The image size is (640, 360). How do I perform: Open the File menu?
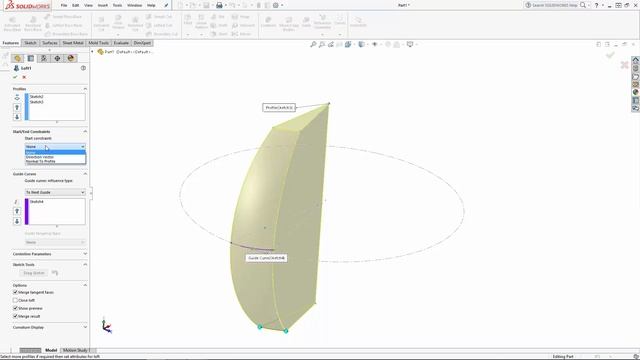click(64, 5)
